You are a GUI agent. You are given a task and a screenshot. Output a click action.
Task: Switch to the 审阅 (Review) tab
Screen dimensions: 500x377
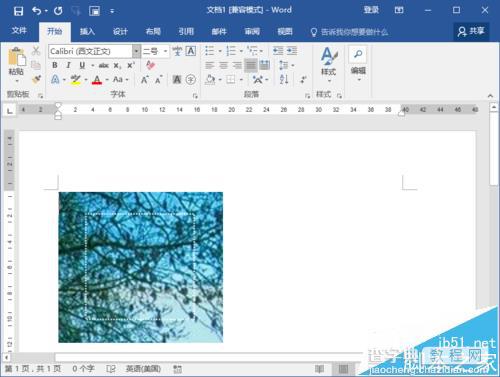click(252, 32)
